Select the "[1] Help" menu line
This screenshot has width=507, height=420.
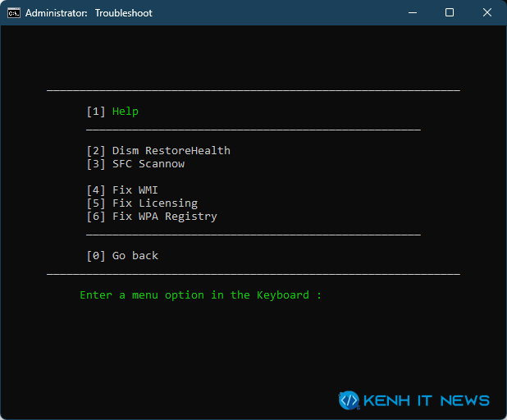tap(112, 112)
